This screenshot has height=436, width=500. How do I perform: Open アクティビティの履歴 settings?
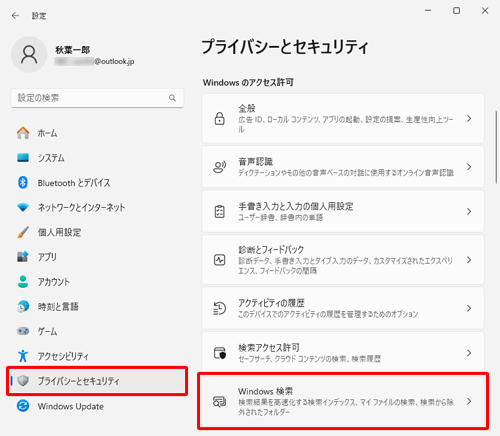pyautogui.click(x=343, y=308)
